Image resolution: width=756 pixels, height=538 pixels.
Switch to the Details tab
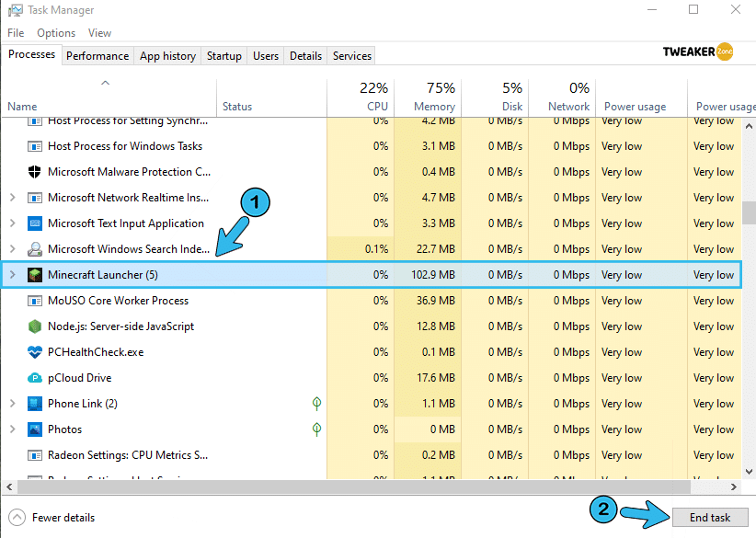coord(305,56)
